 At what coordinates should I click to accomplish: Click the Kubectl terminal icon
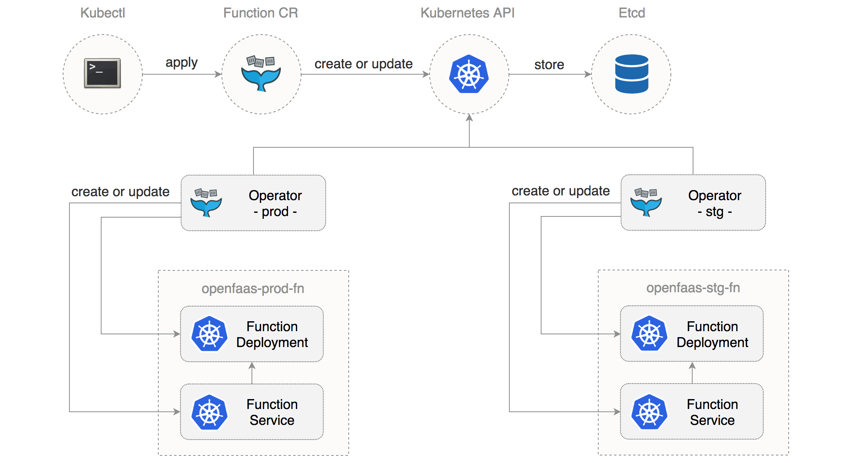pos(102,73)
